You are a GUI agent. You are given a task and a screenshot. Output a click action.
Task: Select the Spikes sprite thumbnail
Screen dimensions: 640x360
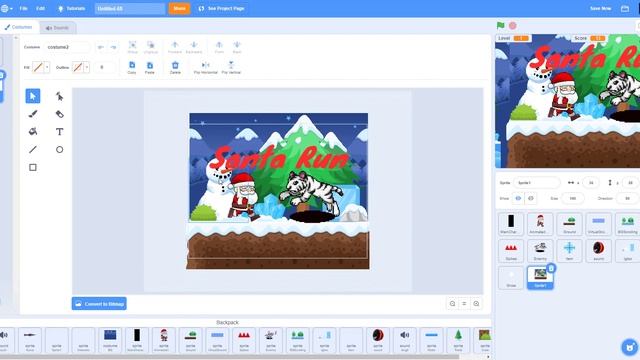511,251
